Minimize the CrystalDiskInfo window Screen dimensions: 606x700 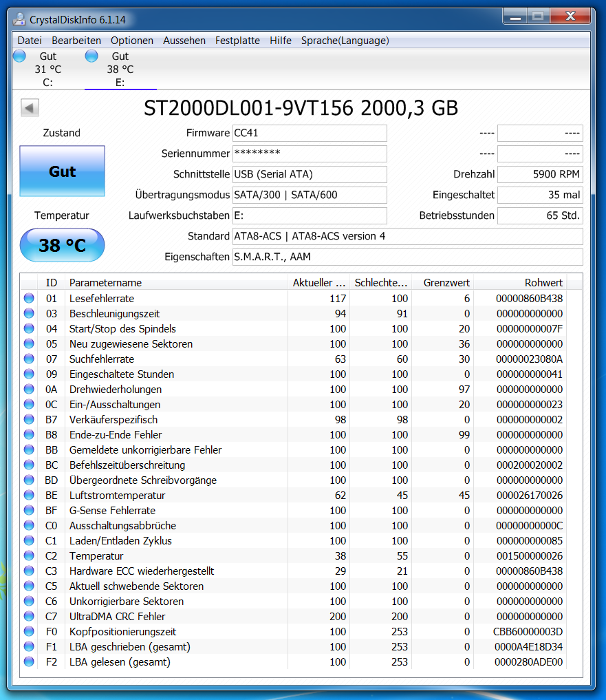515,17
